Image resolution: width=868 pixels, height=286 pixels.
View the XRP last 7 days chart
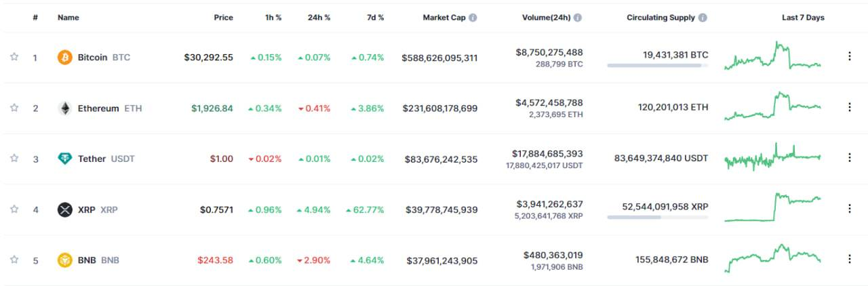click(x=772, y=207)
